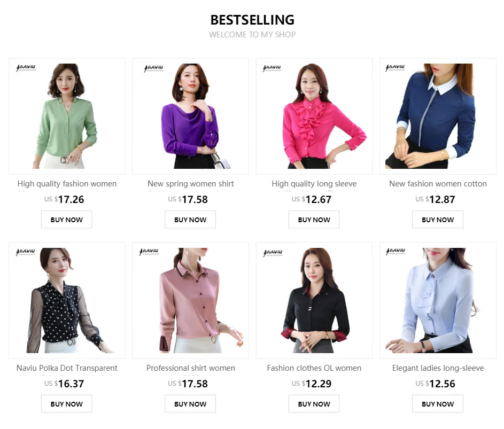Open the 'Elegant ladies long-sleeve' title link

438,368
